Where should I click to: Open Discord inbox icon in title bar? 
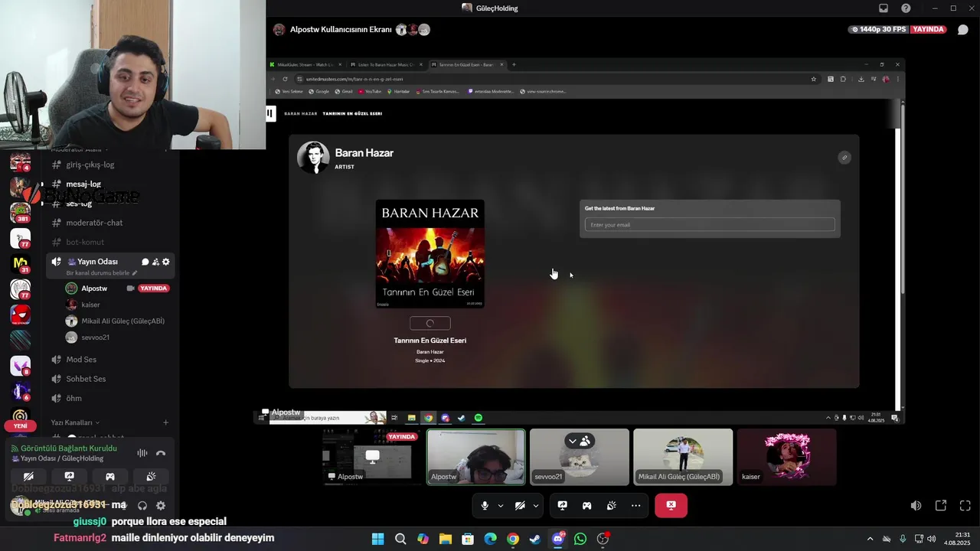pos(883,8)
